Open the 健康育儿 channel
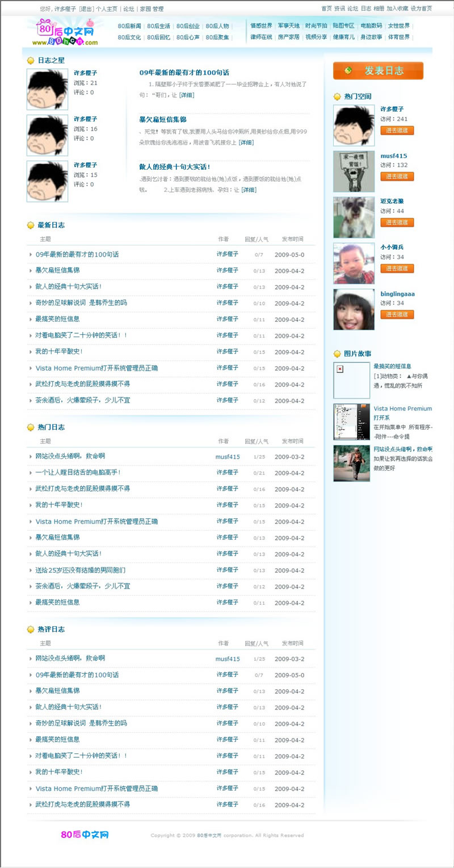The image size is (454, 868). pos(343,37)
